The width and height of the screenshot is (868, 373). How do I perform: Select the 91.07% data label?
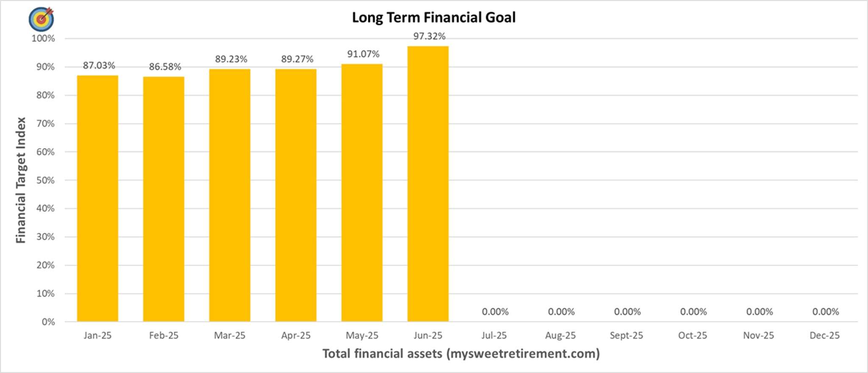click(363, 54)
